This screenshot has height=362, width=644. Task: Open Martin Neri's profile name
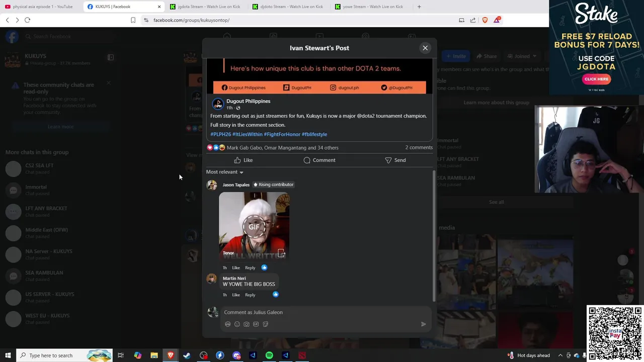[x=234, y=278]
